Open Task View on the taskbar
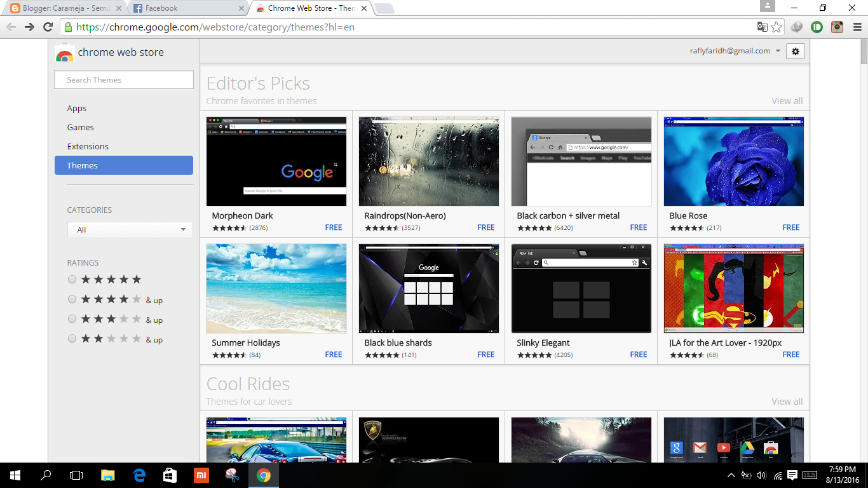Viewport: 868px width, 488px height. (76, 475)
